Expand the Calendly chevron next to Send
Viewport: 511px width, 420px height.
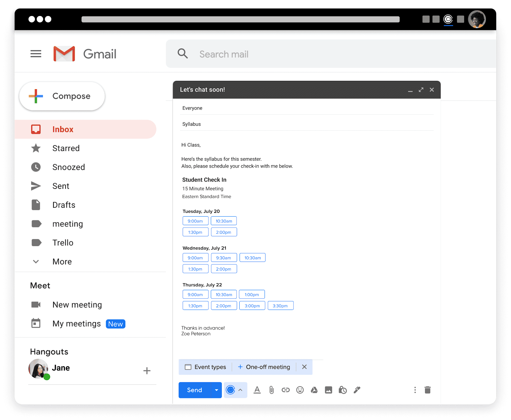(x=240, y=390)
